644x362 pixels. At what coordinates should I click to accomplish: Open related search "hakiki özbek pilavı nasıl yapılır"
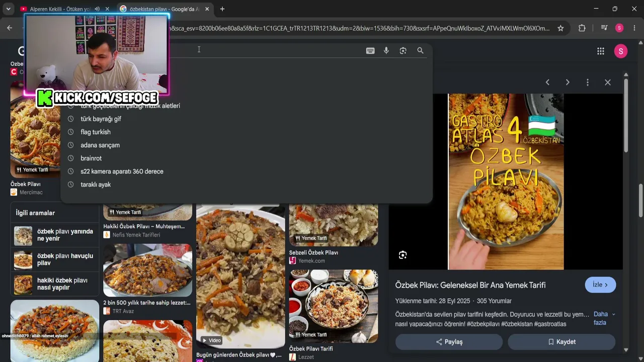coord(55,284)
